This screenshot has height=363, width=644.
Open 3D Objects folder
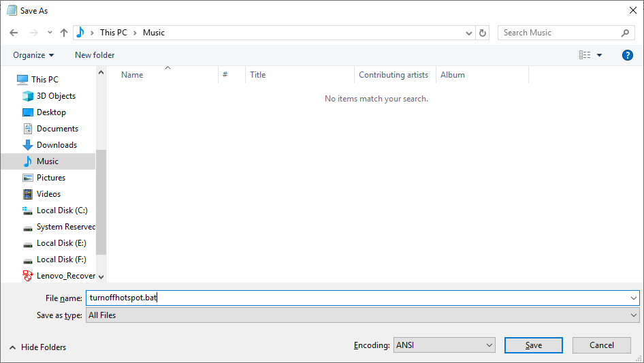click(56, 96)
